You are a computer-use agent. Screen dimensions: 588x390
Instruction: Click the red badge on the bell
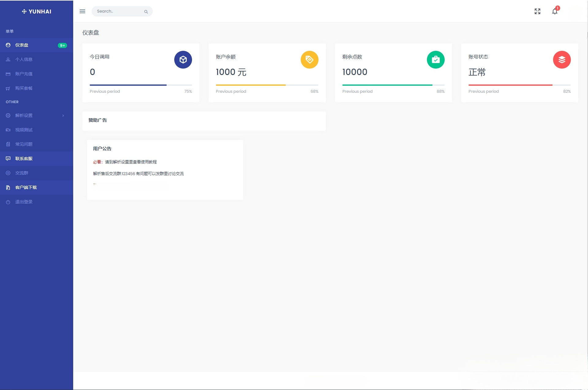pyautogui.click(x=558, y=8)
